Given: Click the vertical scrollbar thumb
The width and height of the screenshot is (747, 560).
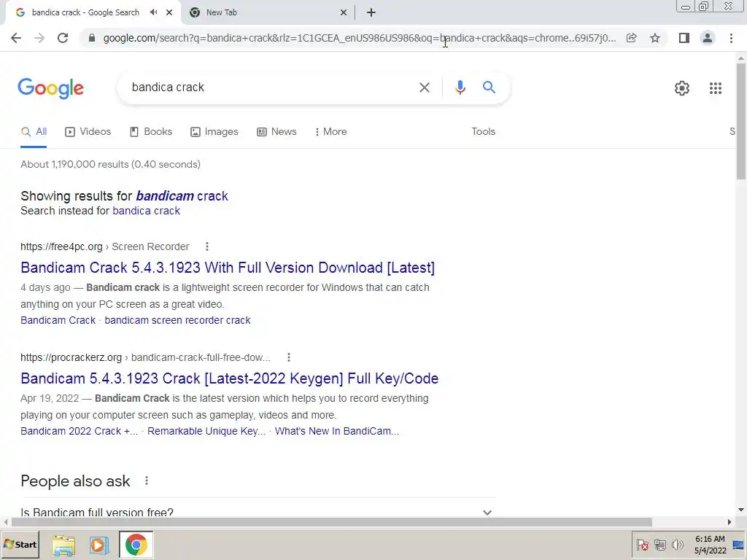Looking at the screenshot, I should pos(741,122).
